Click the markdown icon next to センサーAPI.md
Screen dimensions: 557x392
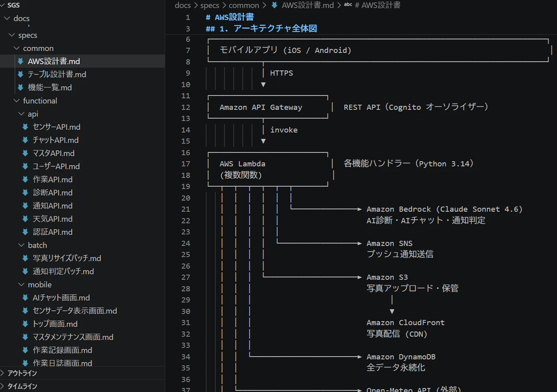25,127
